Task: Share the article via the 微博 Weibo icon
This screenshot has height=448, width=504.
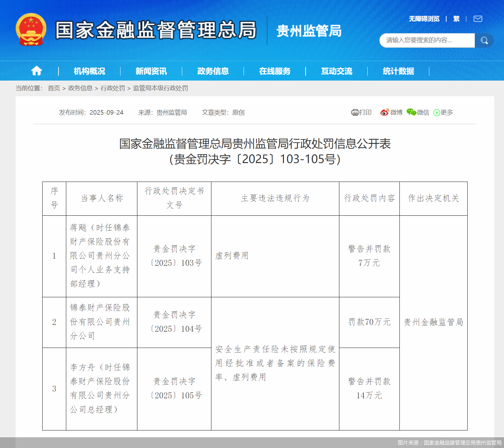Action: tap(385, 112)
